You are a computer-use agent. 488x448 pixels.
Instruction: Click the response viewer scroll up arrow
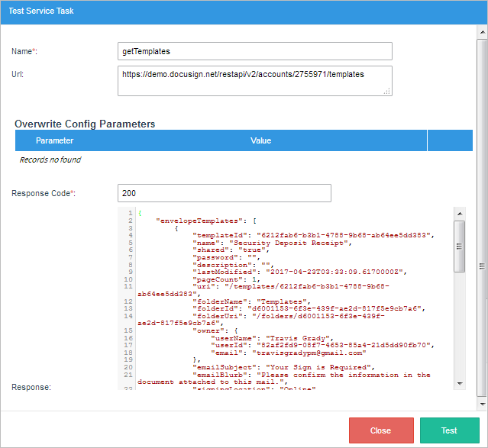pyautogui.click(x=459, y=214)
